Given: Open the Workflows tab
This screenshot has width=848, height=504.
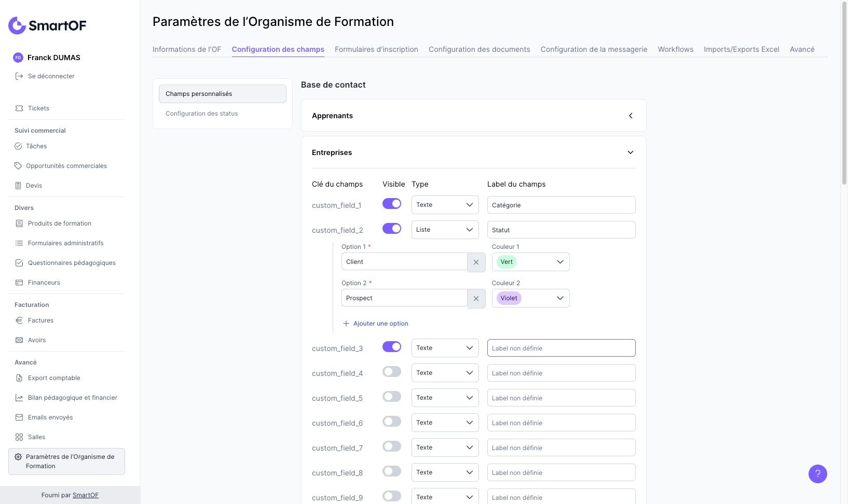Looking at the screenshot, I should click(x=675, y=49).
